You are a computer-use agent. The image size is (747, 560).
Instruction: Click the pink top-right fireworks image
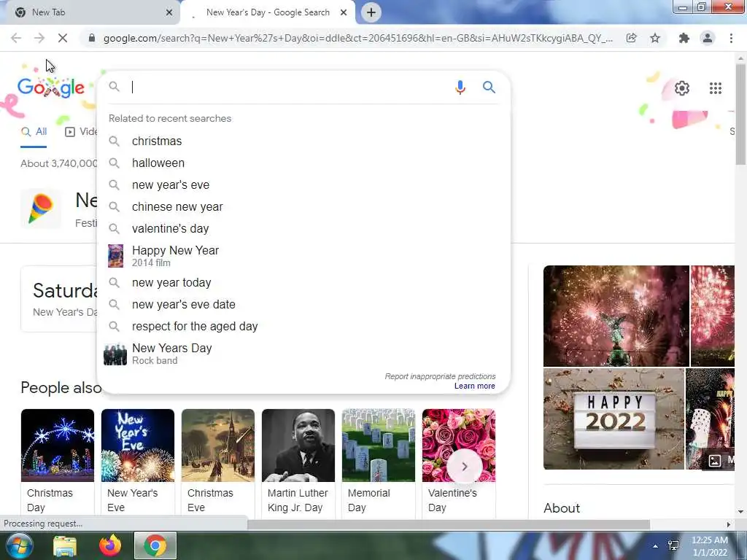(712, 316)
